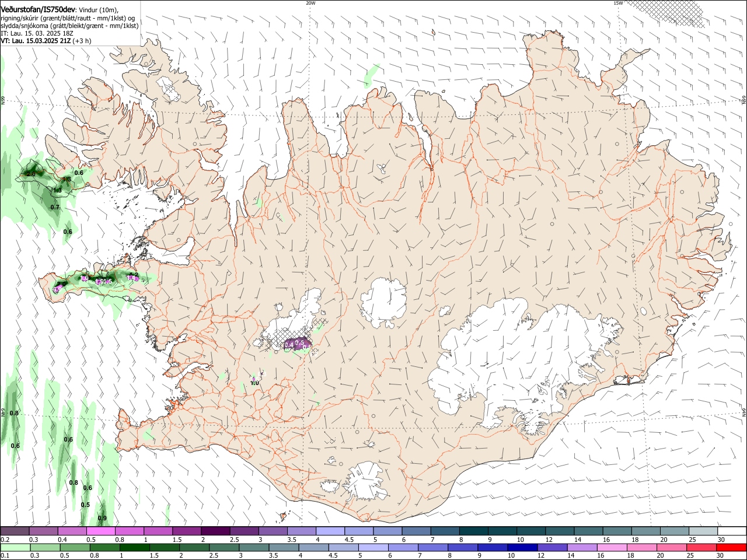Click the "0.9" precipitation value offshore southwest
Image resolution: width=747 pixels, height=560 pixels.
(x=102, y=518)
